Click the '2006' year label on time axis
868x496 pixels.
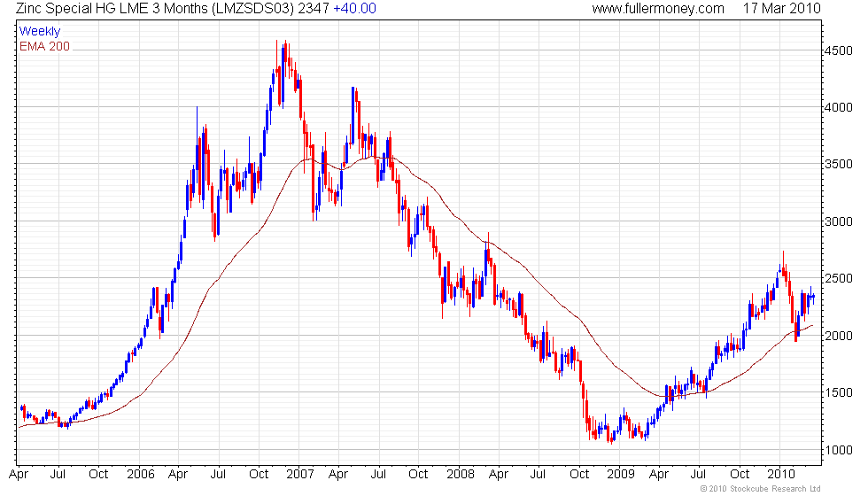click(140, 474)
